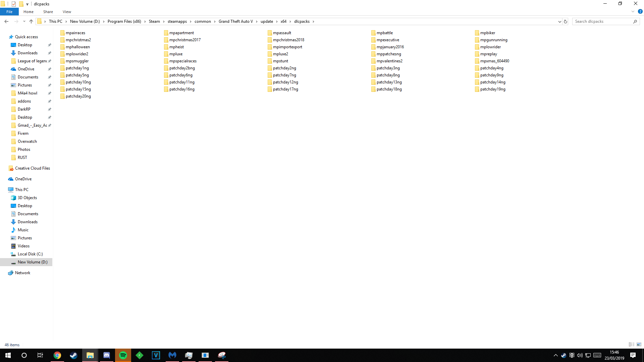
Task: Open the File menu
Action: coord(9,11)
